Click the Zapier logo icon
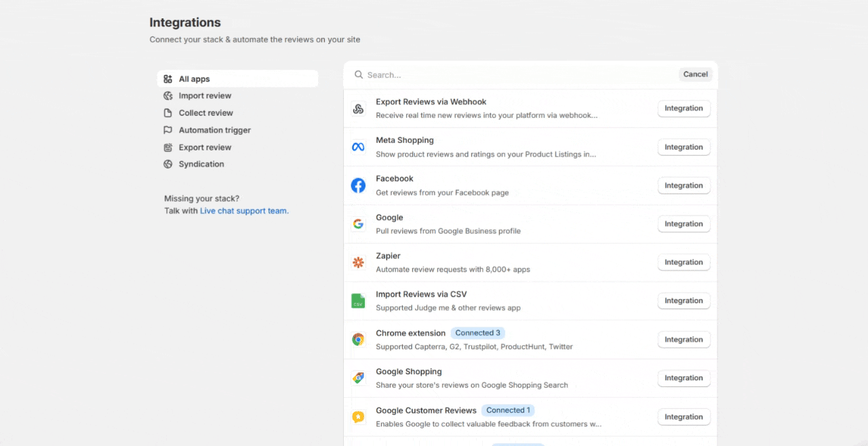 pyautogui.click(x=358, y=262)
